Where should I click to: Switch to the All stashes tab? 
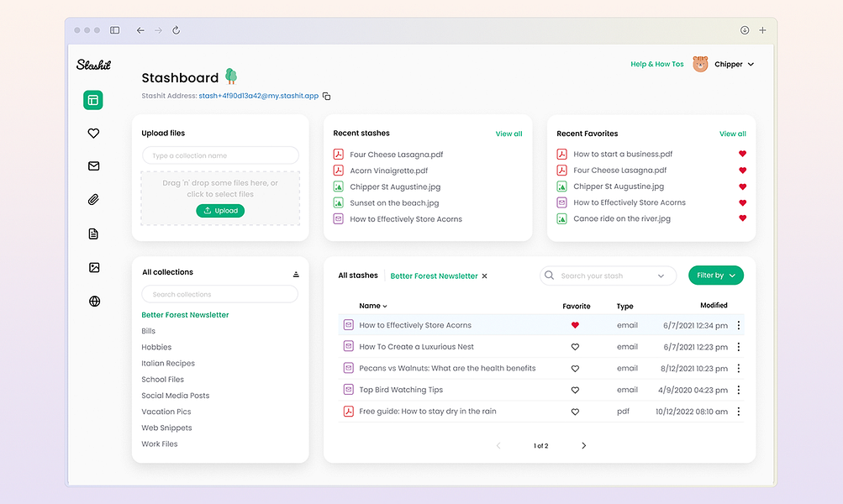coord(357,276)
